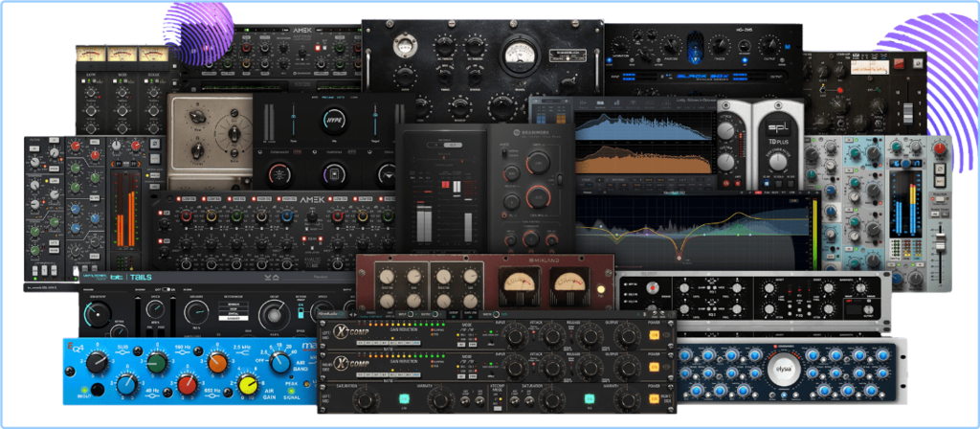Click the large Decay knob in BT Tails

[x=275, y=315]
